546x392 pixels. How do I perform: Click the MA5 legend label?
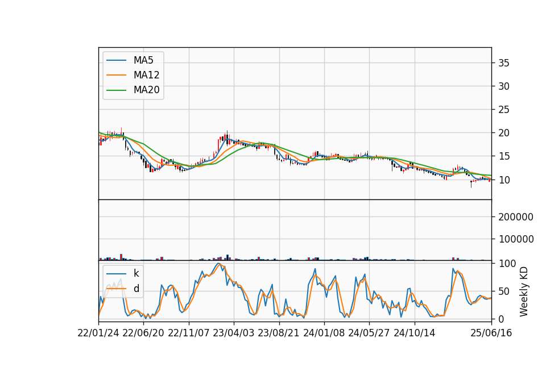(x=143, y=60)
